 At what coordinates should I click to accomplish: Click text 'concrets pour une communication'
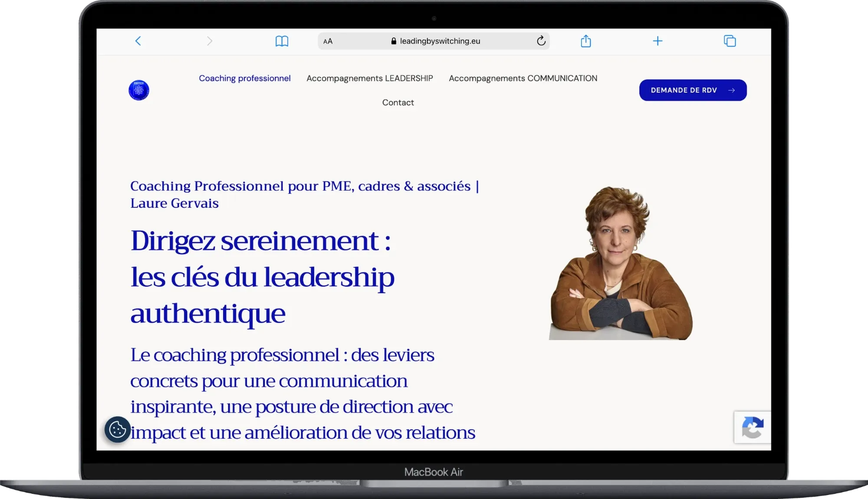[269, 381]
